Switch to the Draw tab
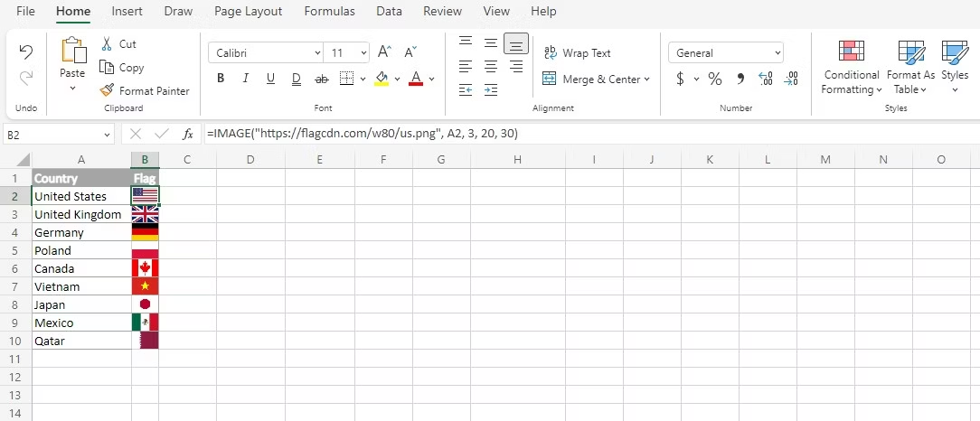Screen dimensions: 980x421 [178, 11]
